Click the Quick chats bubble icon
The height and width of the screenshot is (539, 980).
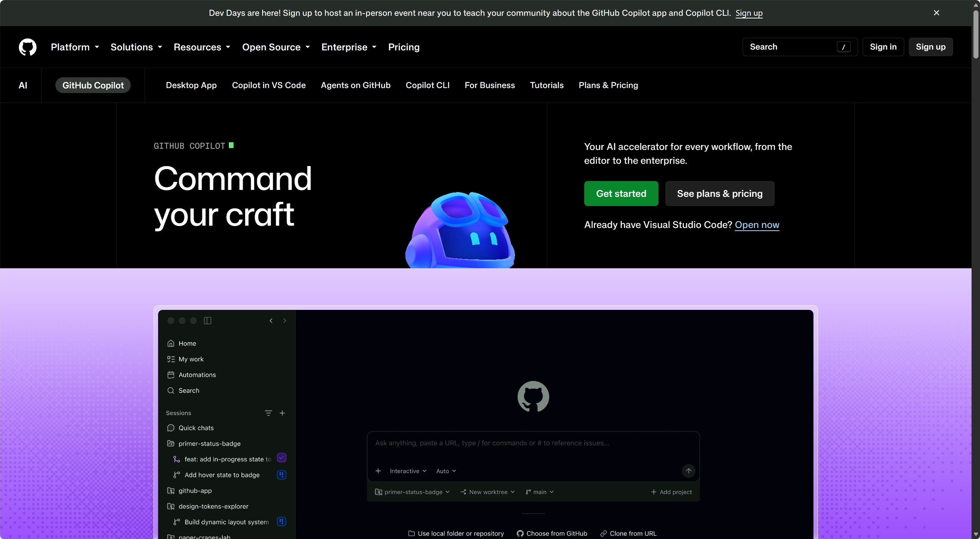click(171, 428)
